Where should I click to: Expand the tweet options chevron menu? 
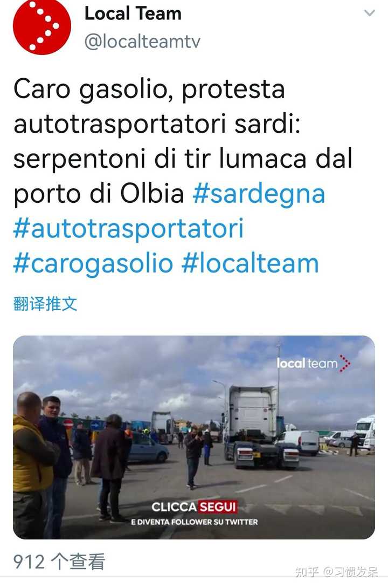click(x=369, y=13)
